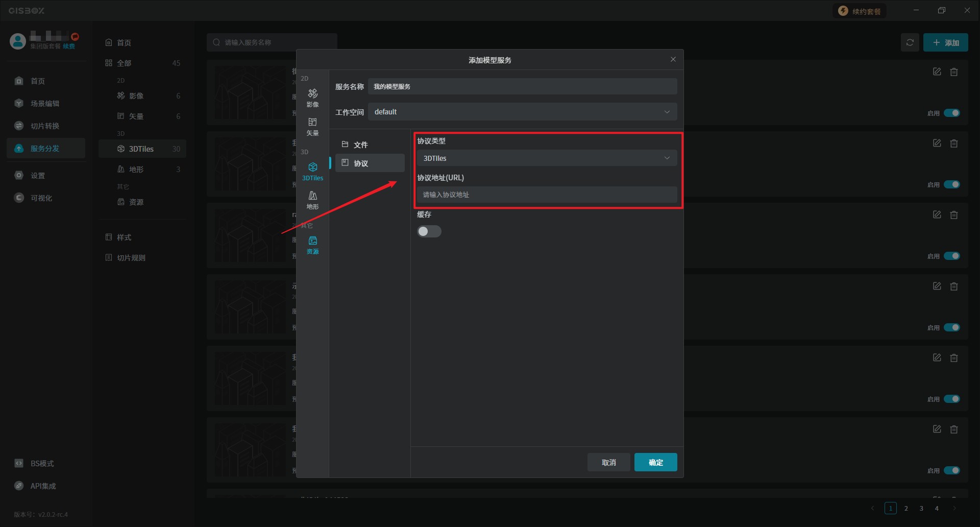Select the 矢量 vector icon in dialog

point(312,126)
